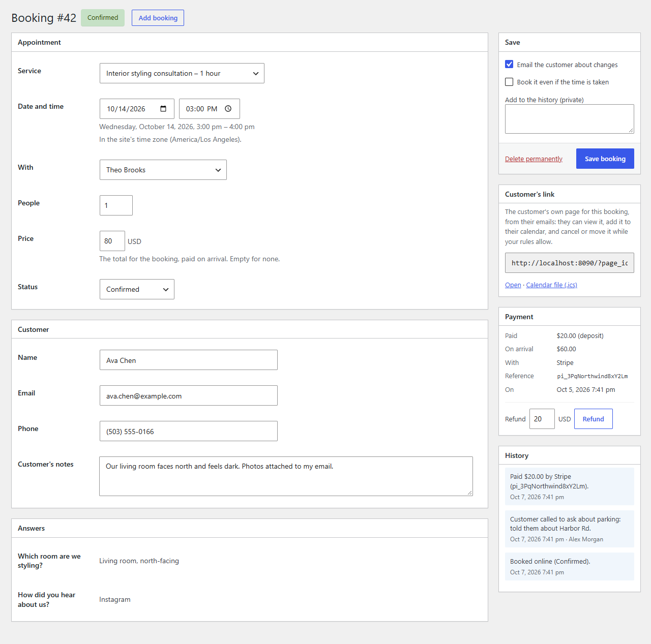Click the Phone number field
The width and height of the screenshot is (651, 644).
189,431
